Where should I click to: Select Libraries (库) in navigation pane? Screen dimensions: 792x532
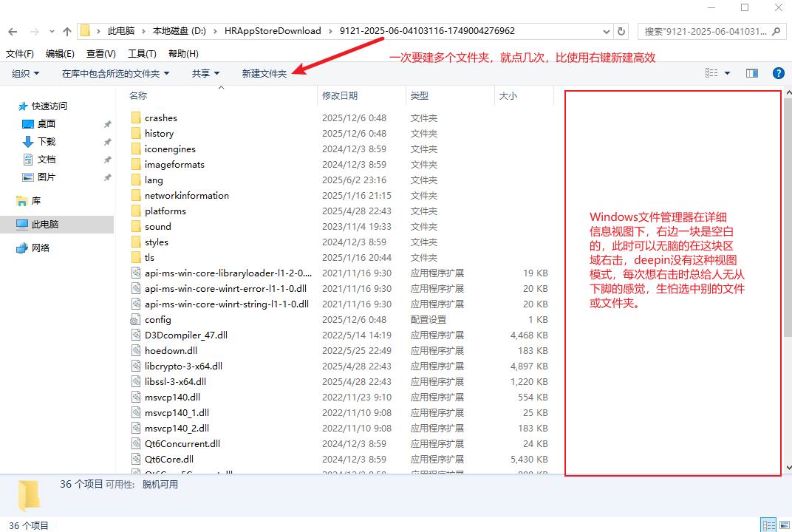[29, 201]
